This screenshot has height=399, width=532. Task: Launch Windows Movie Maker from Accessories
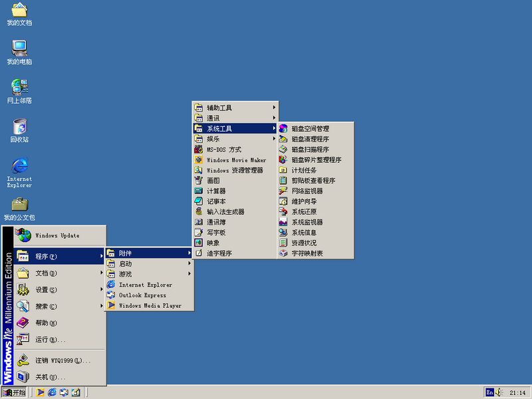coord(235,160)
